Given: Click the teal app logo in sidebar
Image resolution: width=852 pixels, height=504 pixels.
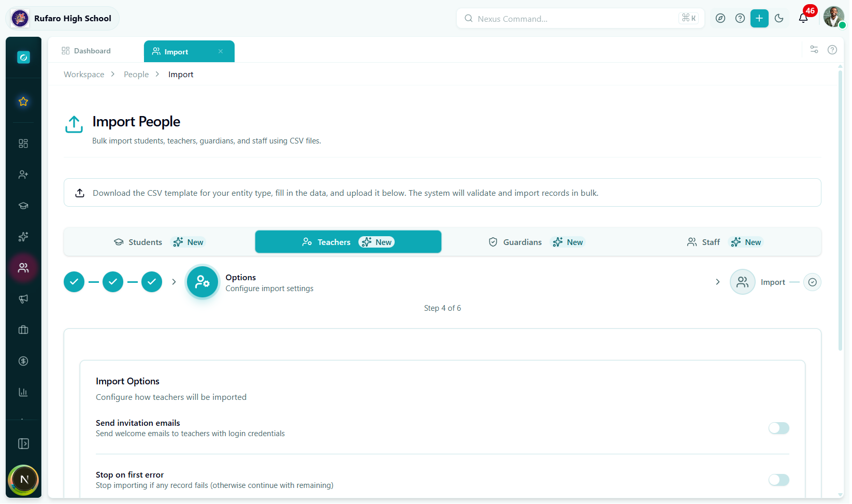Looking at the screenshot, I should tap(23, 57).
